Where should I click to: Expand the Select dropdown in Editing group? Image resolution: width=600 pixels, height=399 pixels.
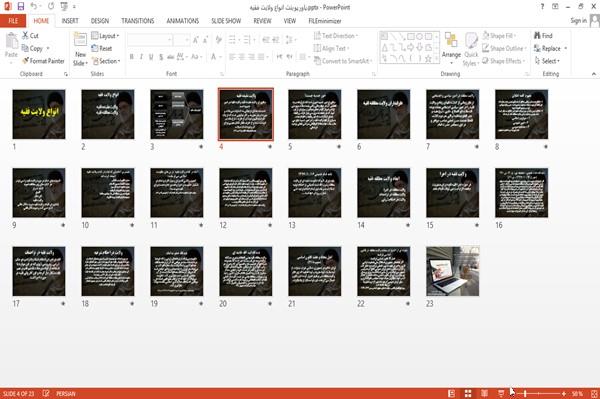pos(547,61)
